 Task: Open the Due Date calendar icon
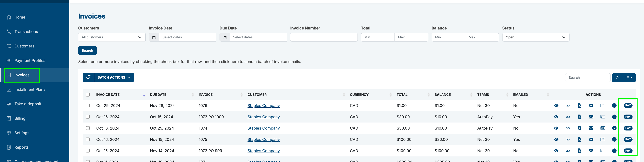tap(225, 37)
